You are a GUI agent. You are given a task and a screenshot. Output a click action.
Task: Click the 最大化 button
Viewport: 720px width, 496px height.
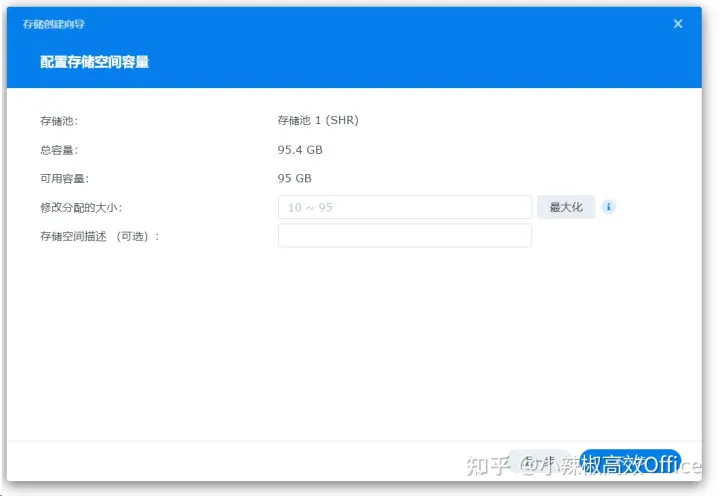566,207
